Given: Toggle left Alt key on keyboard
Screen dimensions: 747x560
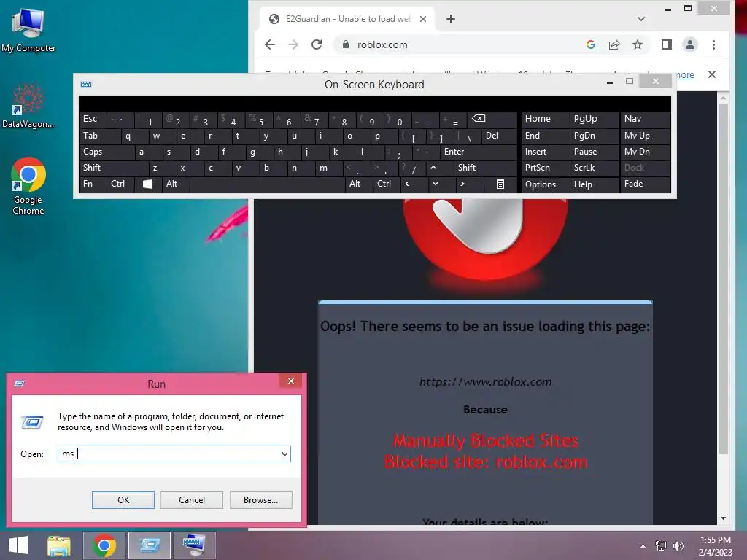Looking at the screenshot, I should click(176, 184).
